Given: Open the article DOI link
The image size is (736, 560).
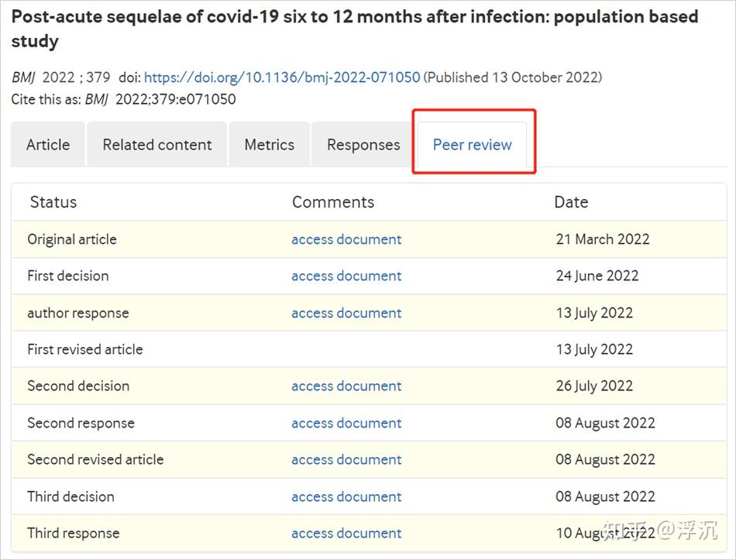Looking at the screenshot, I should coord(282,77).
